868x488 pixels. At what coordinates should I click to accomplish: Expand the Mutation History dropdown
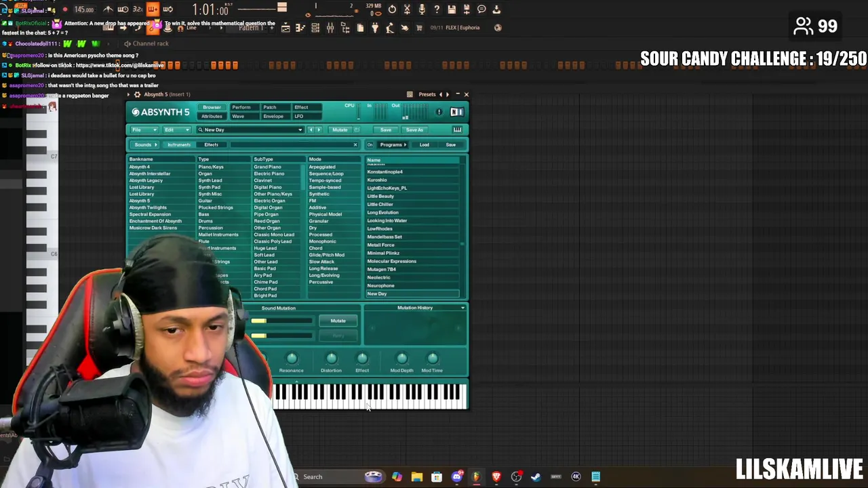click(x=462, y=308)
